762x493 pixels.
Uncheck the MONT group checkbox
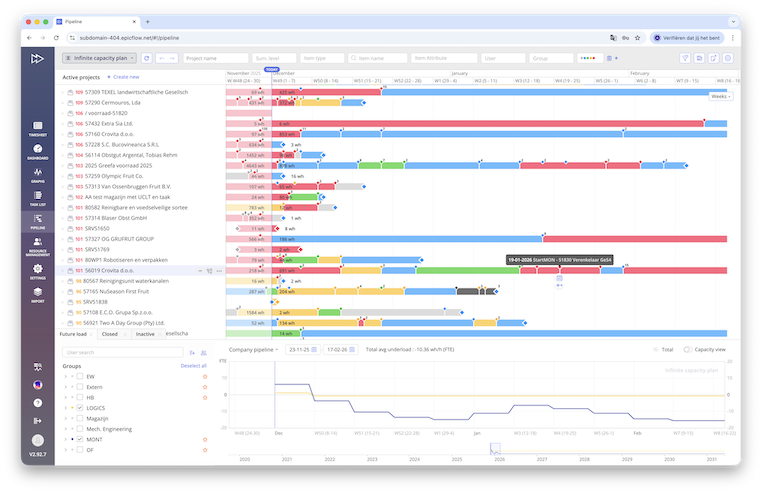click(80, 439)
